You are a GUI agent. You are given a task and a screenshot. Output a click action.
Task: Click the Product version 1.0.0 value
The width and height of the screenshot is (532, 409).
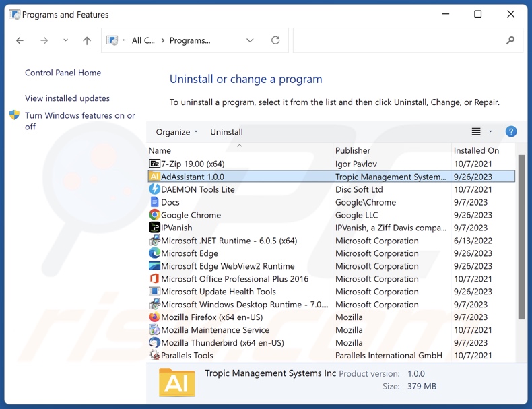click(416, 373)
